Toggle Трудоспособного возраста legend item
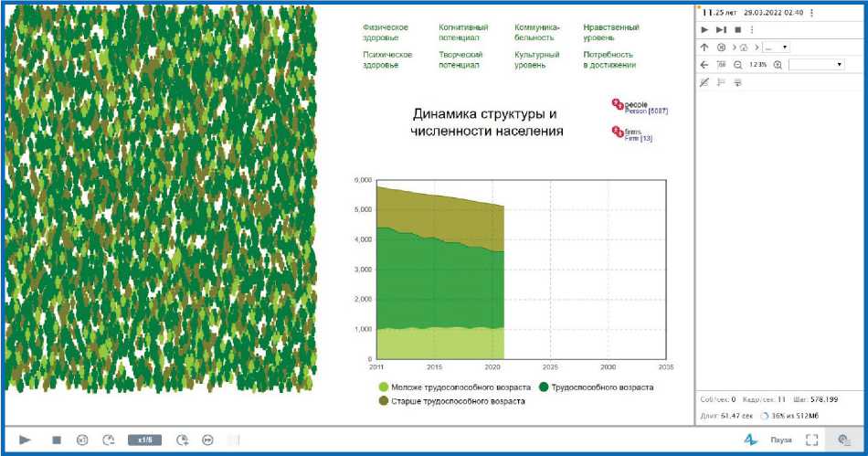 point(597,387)
